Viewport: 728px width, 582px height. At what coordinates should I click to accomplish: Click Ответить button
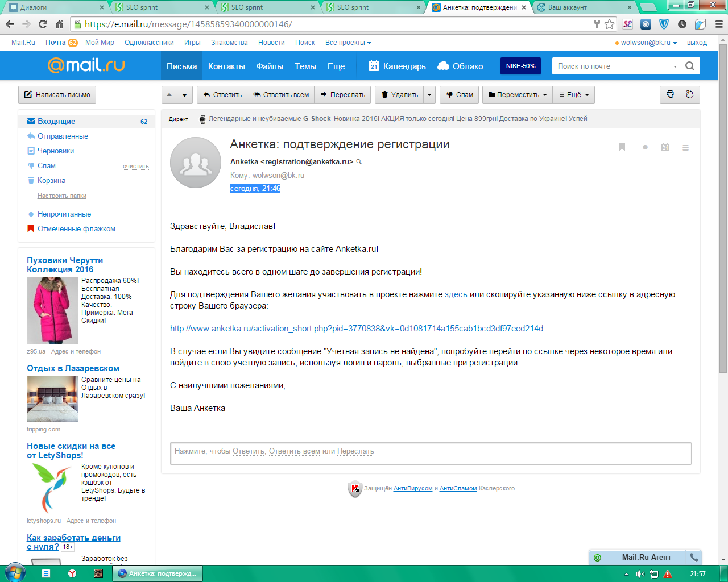[222, 94]
